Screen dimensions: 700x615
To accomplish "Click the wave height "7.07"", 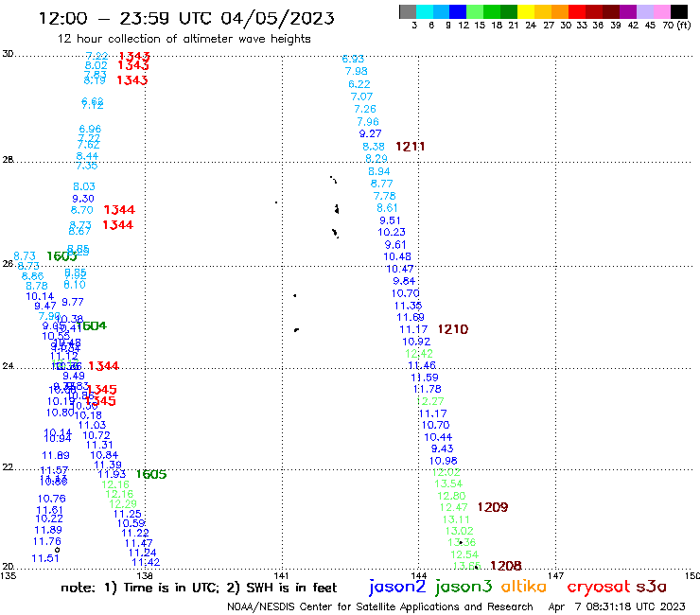I will click(361, 97).
